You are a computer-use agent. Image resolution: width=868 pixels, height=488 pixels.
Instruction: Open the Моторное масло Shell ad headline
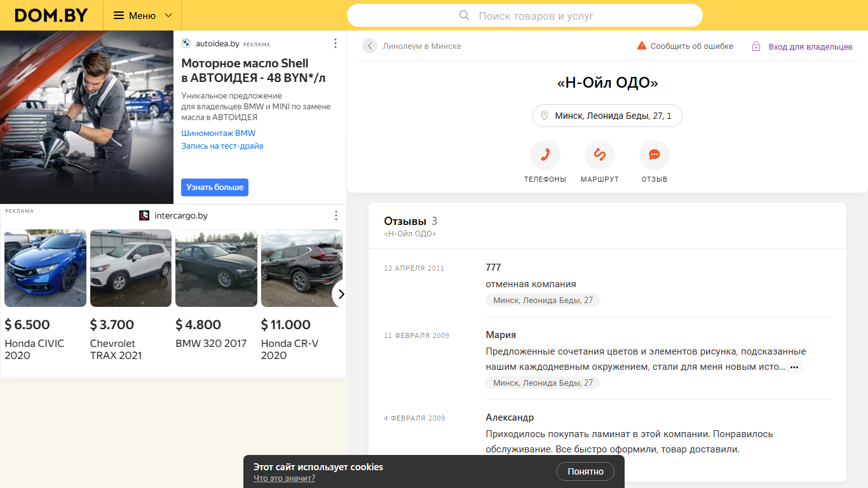pyautogui.click(x=254, y=71)
